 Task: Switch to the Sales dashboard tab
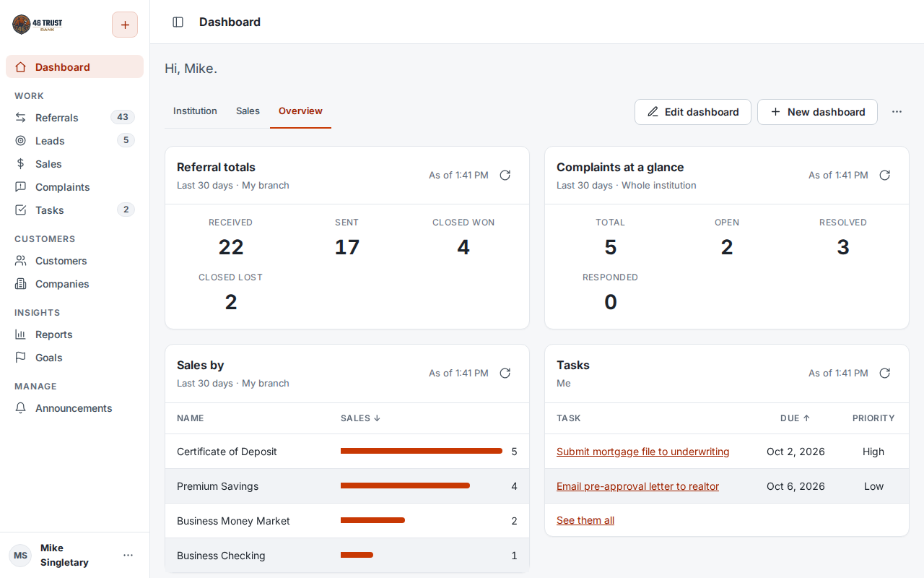[x=248, y=111]
